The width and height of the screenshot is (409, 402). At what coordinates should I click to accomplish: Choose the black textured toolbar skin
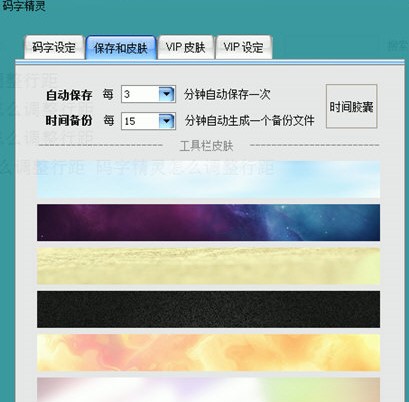coord(208,309)
